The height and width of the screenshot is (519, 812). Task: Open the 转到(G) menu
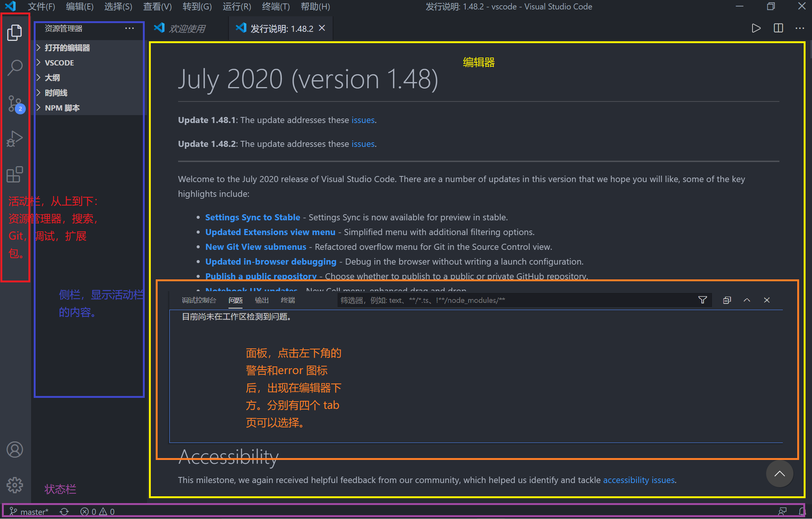(197, 6)
